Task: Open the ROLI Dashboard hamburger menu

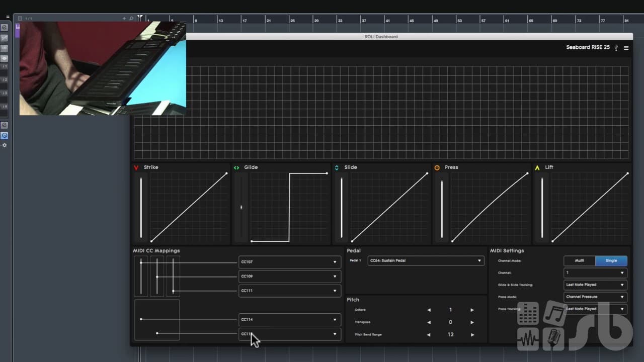Action: tap(626, 48)
